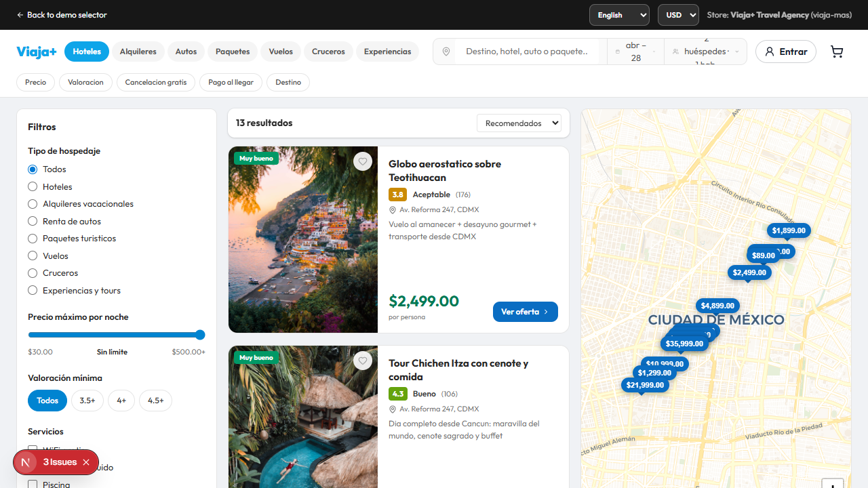Select the 3.5+ minimum rating button
Screen dimensions: 868x488
(87, 401)
